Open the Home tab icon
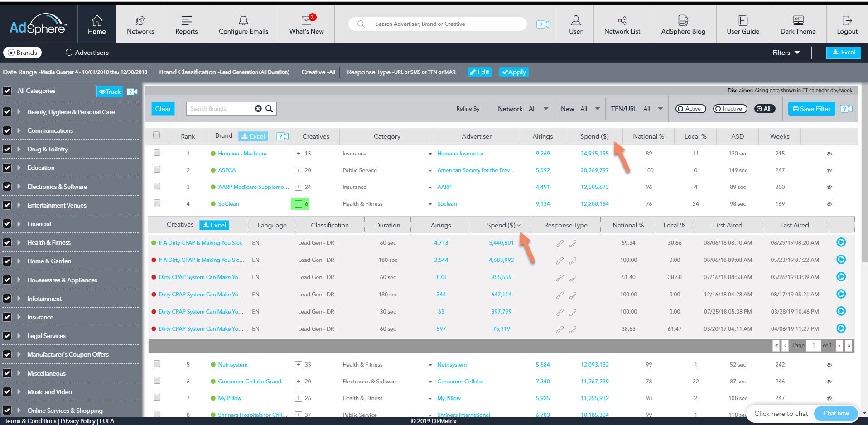This screenshot has height=425, width=868. 97,21
